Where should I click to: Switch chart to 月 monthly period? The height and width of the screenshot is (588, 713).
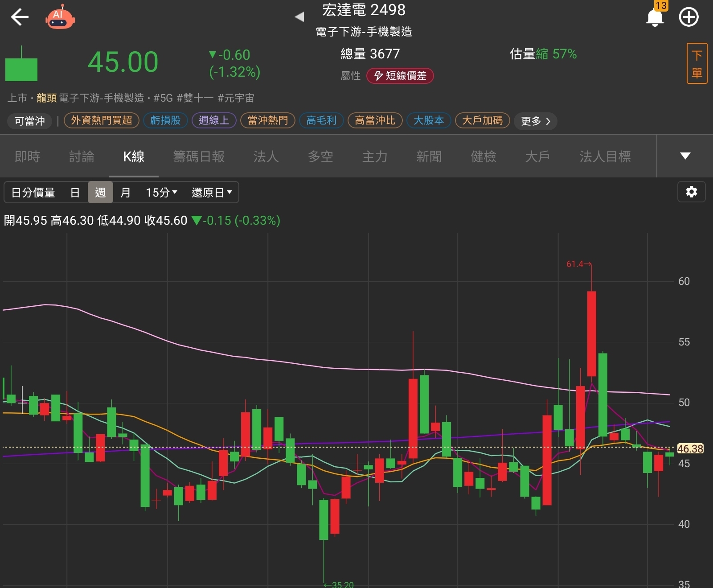126,193
